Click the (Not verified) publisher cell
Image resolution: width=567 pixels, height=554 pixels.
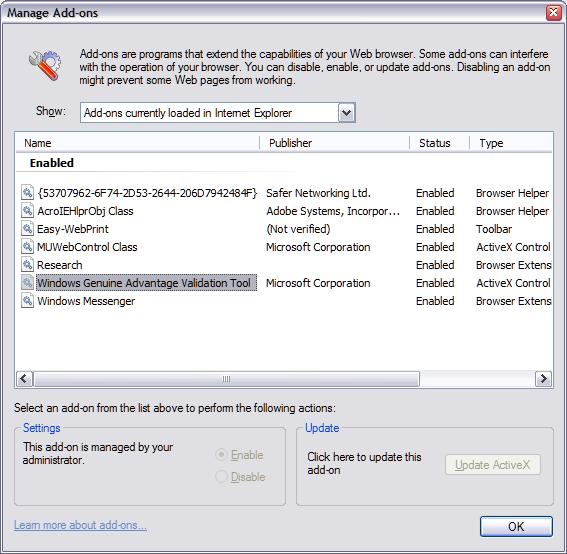298,229
